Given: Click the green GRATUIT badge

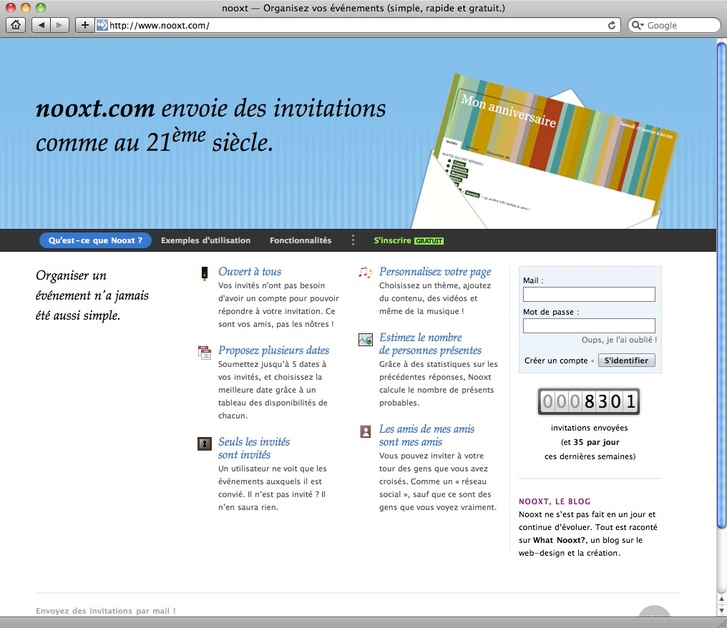Looking at the screenshot, I should pos(429,241).
